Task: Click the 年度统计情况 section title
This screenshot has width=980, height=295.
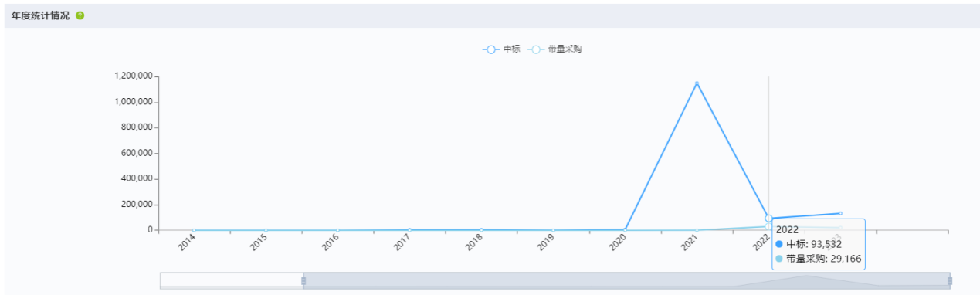Action: click(40, 15)
